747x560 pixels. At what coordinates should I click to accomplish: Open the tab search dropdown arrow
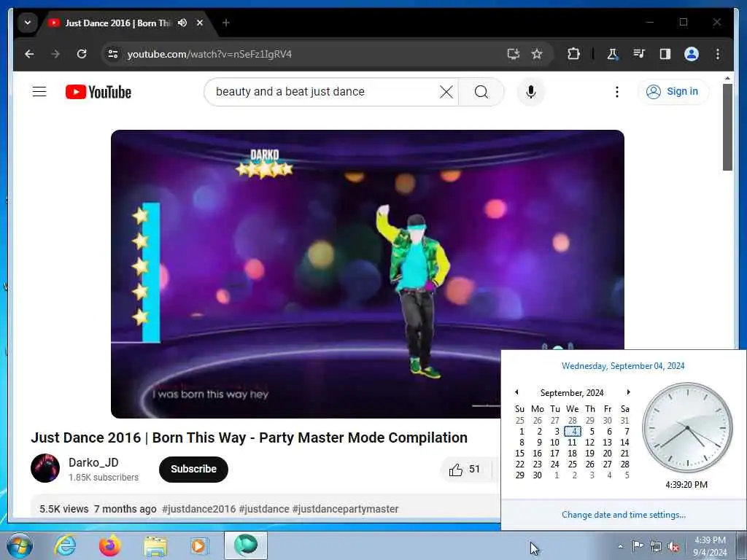tap(28, 23)
